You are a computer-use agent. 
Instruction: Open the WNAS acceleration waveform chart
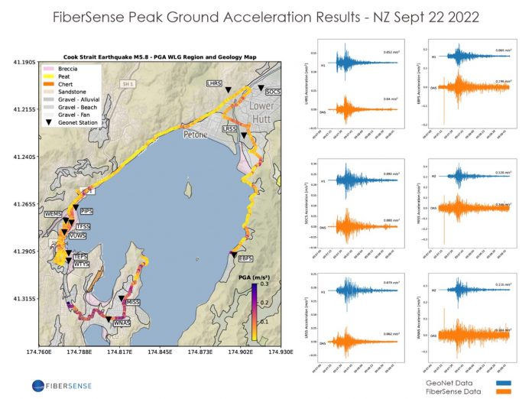tap(472, 318)
